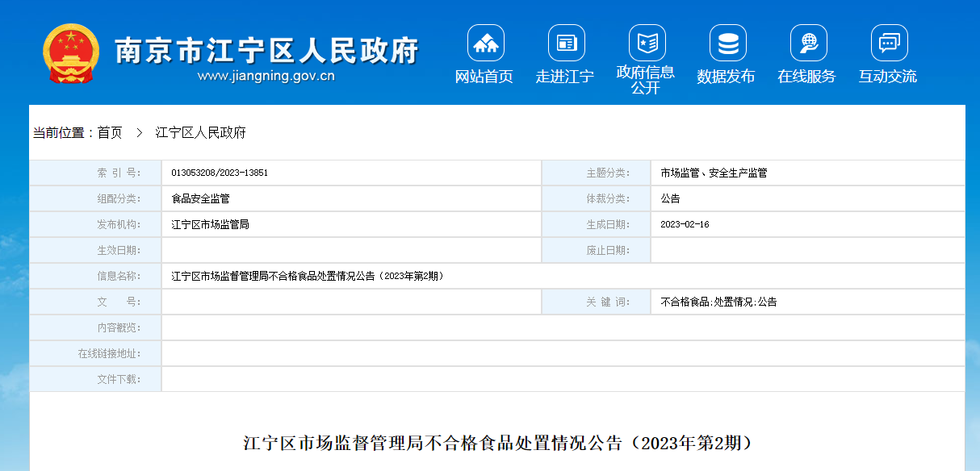
Task: Click the 文件下载 field label
Action: [x=119, y=379]
